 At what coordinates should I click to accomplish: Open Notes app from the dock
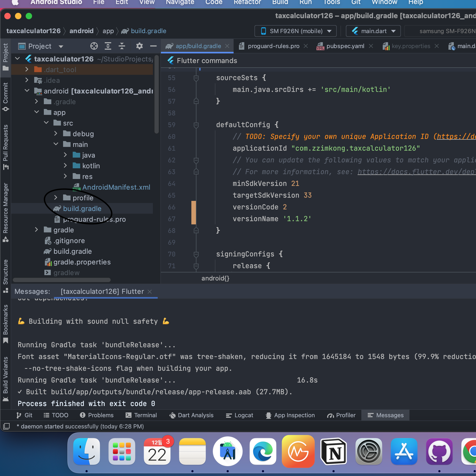[x=192, y=452]
